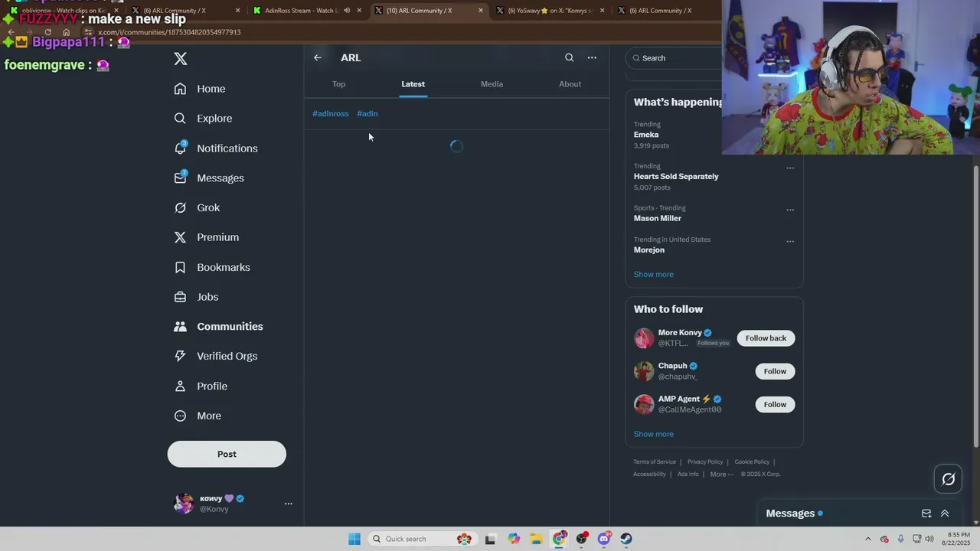
Task: Open Terms of Service link
Action: point(655,461)
